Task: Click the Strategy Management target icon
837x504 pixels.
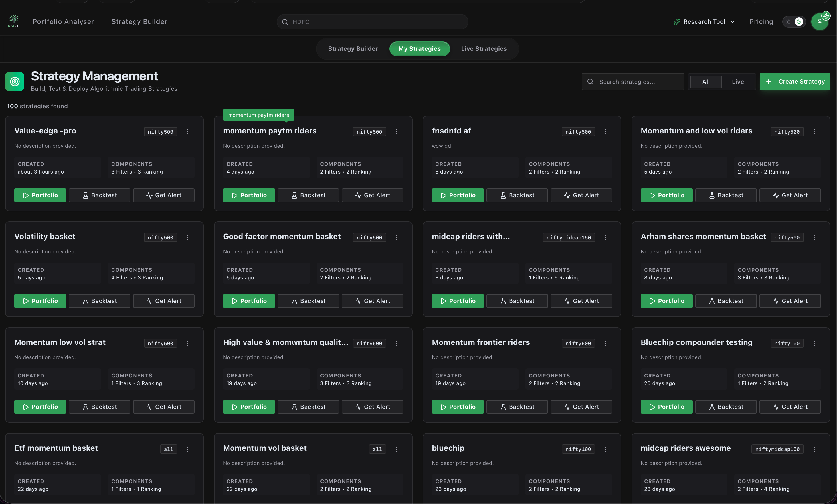Action: click(x=15, y=82)
